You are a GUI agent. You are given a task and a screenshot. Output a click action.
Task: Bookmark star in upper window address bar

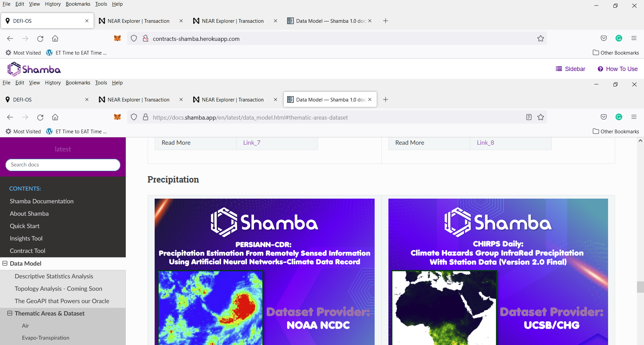541,39
